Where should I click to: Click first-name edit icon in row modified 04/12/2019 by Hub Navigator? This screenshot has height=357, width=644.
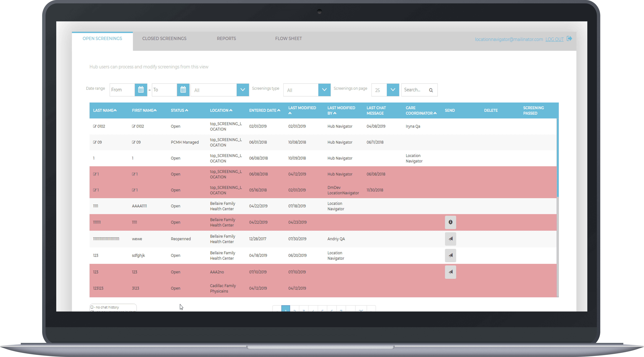coord(134,174)
